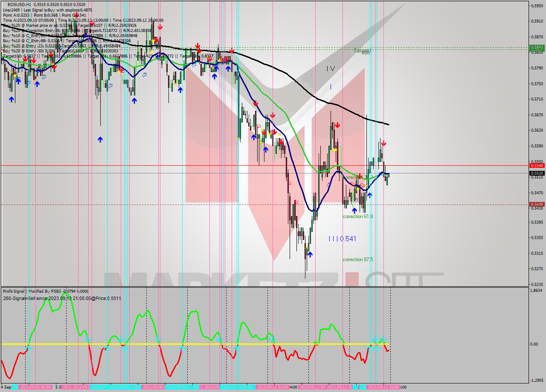
Task: Click the 0.5275 price axis value
Action: pyautogui.click(x=537, y=268)
